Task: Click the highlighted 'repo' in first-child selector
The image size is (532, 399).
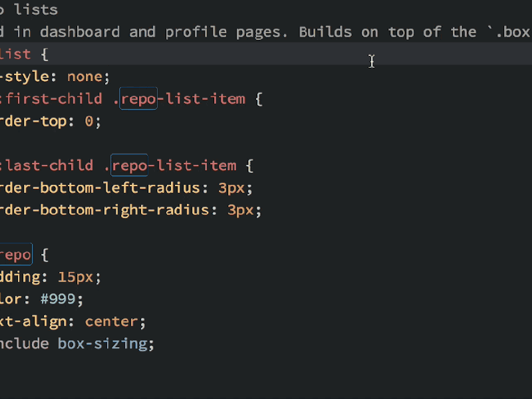Action: click(x=138, y=98)
